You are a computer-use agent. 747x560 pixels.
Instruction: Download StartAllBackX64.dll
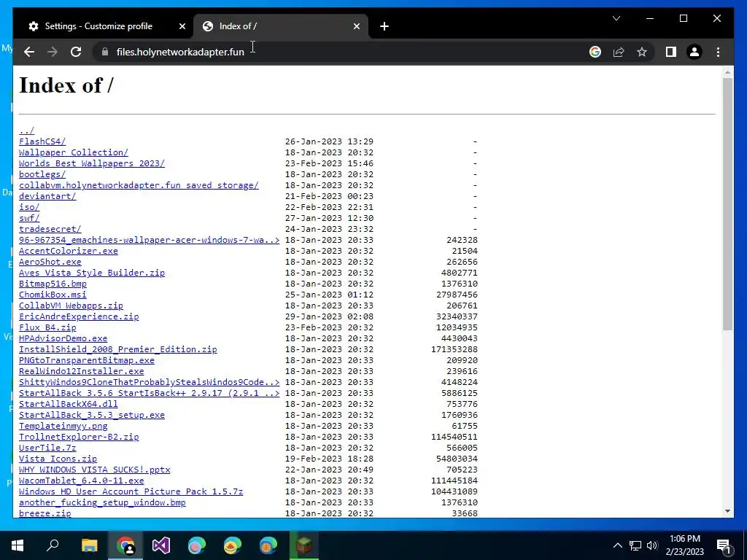(x=68, y=404)
